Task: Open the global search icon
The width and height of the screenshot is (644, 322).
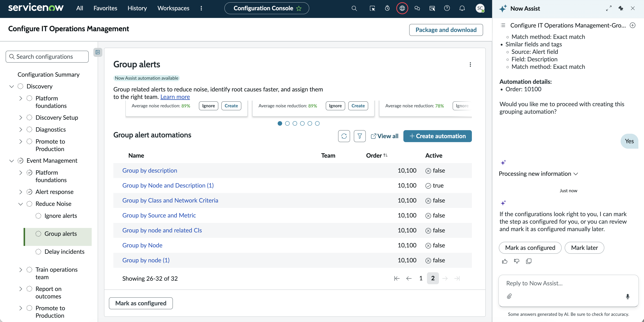Action: (x=354, y=8)
